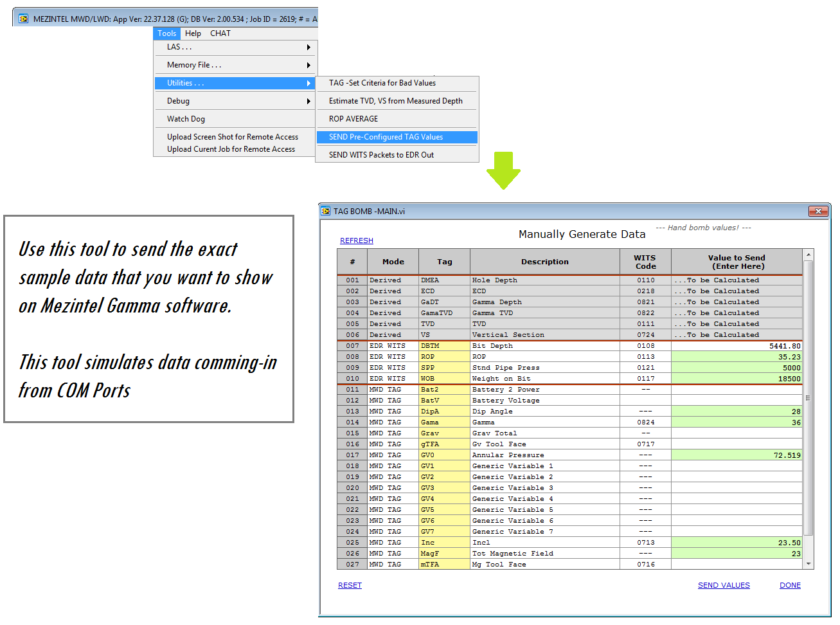The height and width of the screenshot is (625, 840).
Task: Open the Tools menu
Action: tap(166, 33)
